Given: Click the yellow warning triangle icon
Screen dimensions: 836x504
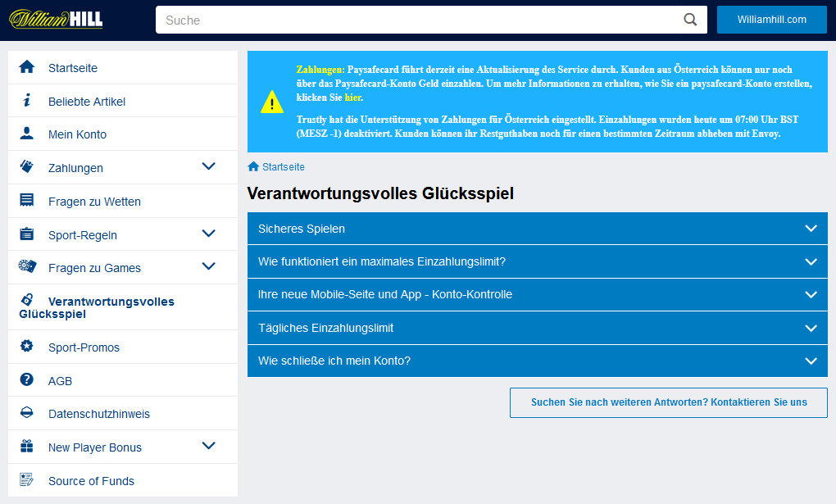Looking at the screenshot, I should click(272, 102).
